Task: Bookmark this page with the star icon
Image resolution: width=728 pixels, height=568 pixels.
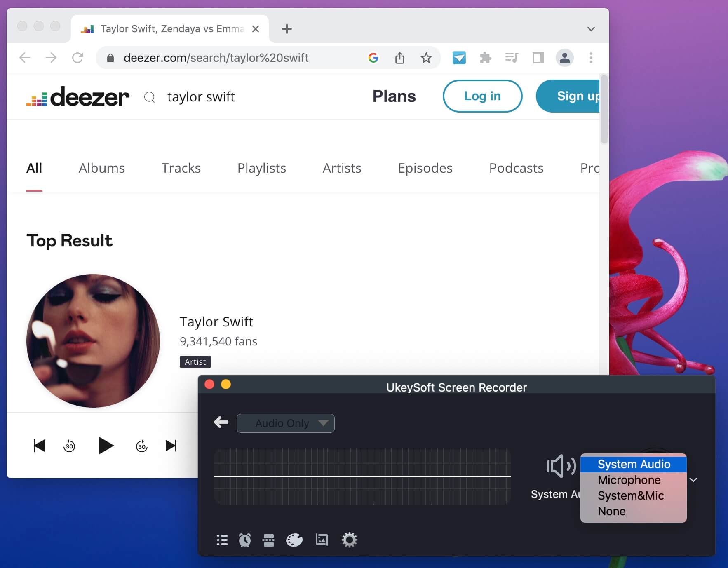Action: (x=426, y=58)
